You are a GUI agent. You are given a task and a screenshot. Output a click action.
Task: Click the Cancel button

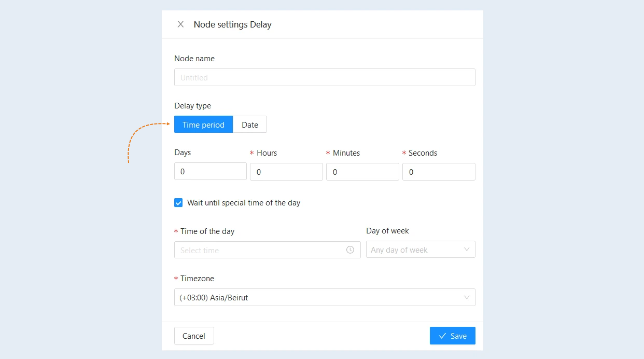[194, 336]
